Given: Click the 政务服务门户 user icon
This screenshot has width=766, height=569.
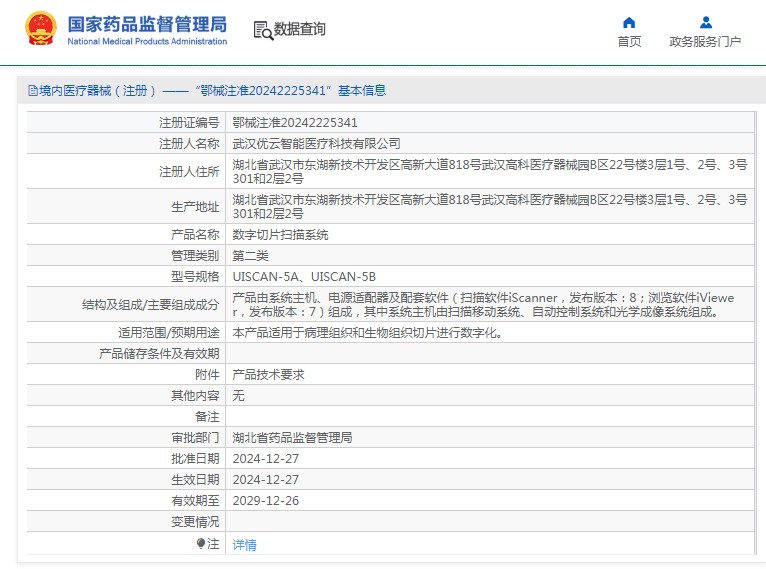Looking at the screenshot, I should 705,22.
